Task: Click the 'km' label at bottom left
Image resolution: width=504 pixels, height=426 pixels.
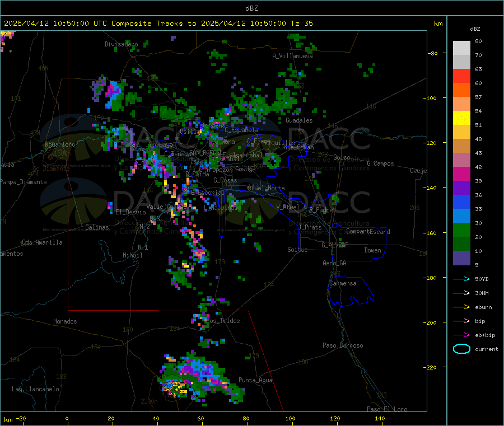Action: pyautogui.click(x=8, y=420)
